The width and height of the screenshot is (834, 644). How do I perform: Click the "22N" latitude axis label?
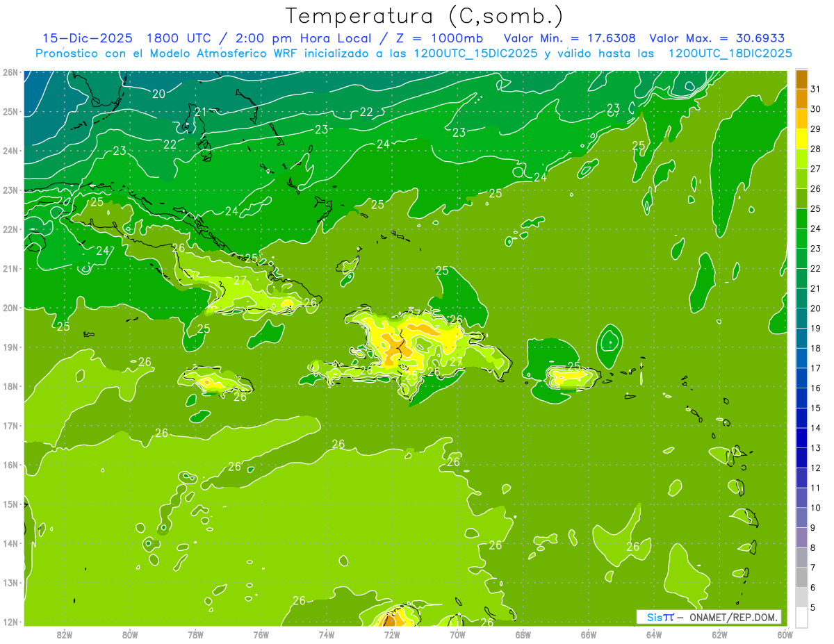click(x=10, y=229)
